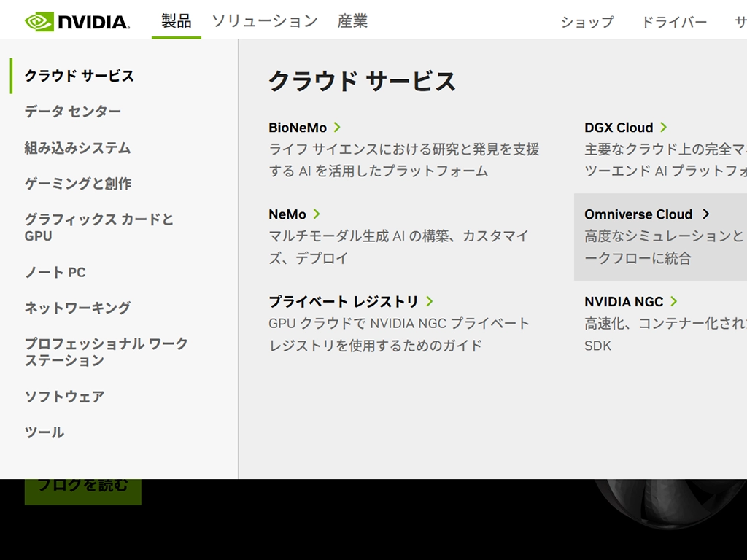
Task: Select ノート PC category
Action: click(55, 272)
